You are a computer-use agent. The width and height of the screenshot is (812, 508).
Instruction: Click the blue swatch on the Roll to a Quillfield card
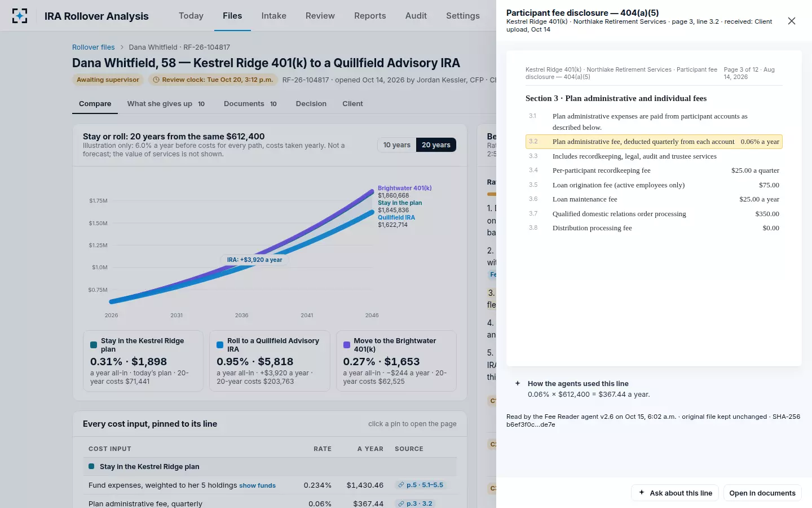(220, 344)
